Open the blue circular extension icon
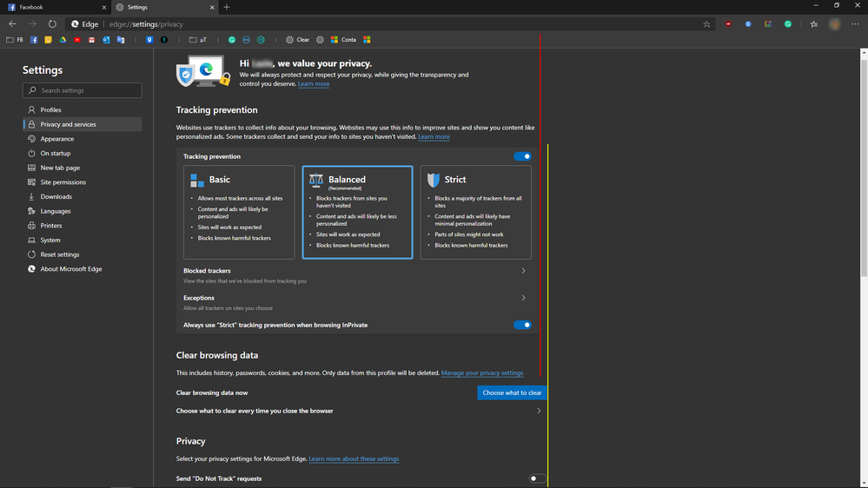 (x=748, y=24)
